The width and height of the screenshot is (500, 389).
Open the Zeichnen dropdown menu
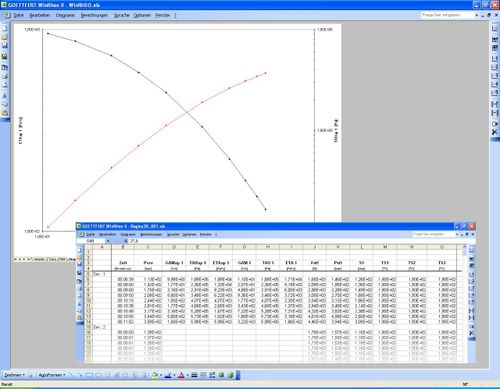click(14, 375)
